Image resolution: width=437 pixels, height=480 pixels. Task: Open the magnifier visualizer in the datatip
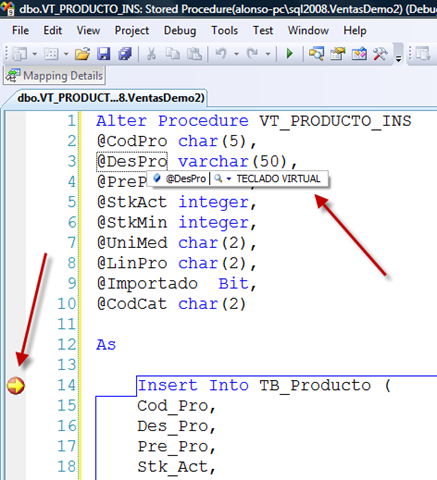coord(218,179)
